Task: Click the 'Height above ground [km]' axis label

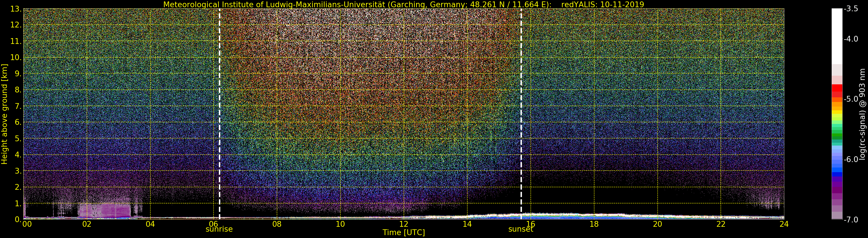Action: pyautogui.click(x=4, y=114)
